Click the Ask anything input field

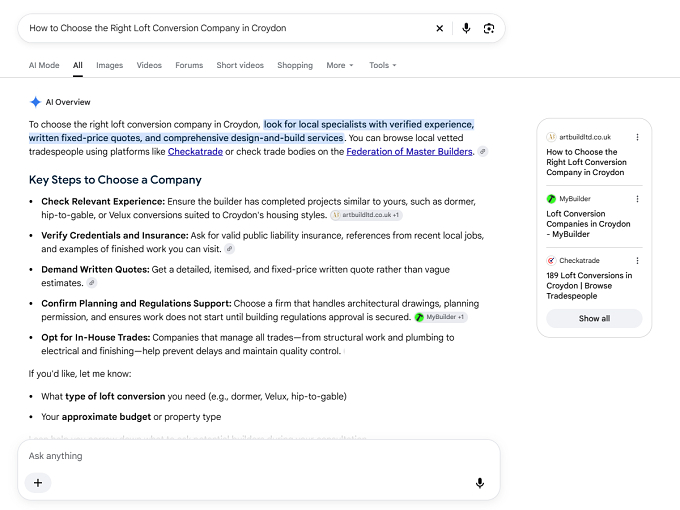click(x=258, y=456)
